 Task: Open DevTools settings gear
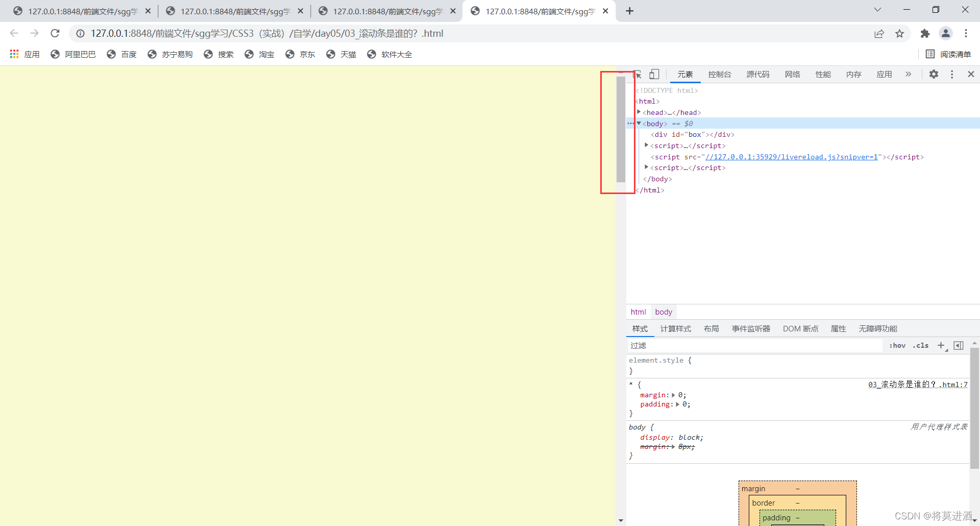tap(934, 74)
